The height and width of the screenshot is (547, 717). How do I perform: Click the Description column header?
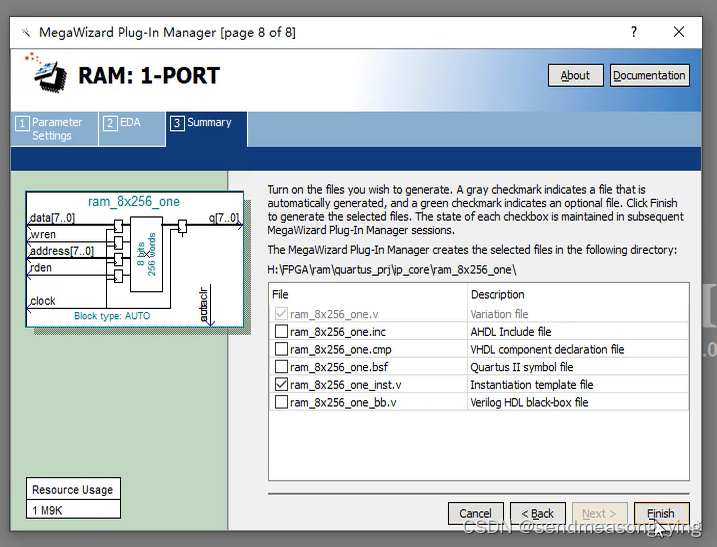click(x=498, y=295)
